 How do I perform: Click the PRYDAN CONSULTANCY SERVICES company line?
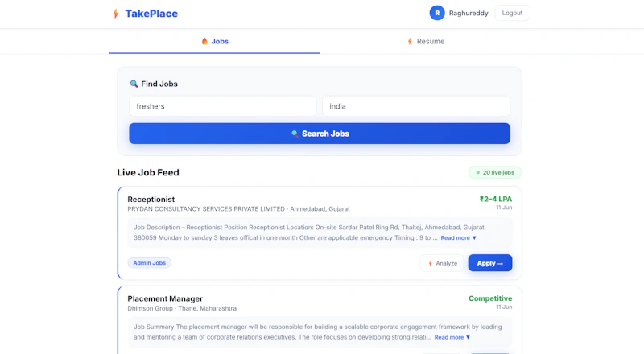pos(238,209)
